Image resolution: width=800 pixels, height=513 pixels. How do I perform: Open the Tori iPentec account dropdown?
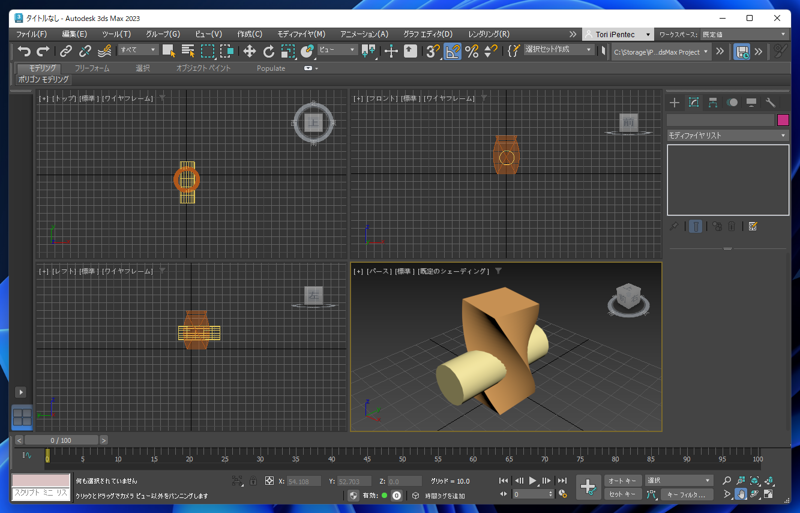pos(617,34)
